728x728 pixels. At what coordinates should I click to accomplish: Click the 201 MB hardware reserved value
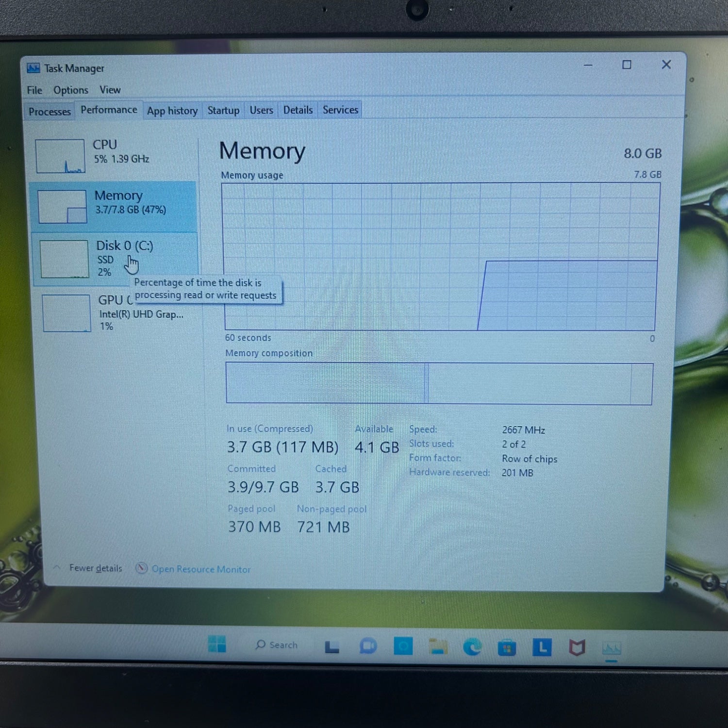coord(517,473)
